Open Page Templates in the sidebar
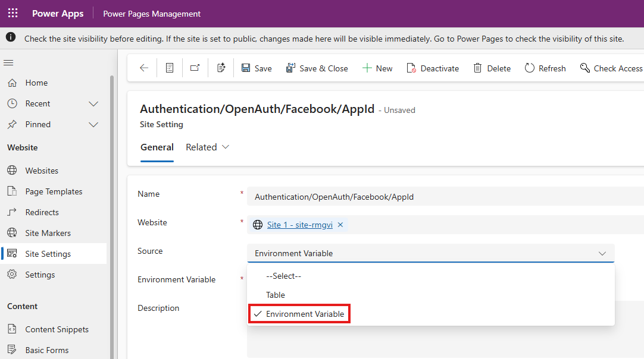The image size is (644, 359). [x=54, y=191]
